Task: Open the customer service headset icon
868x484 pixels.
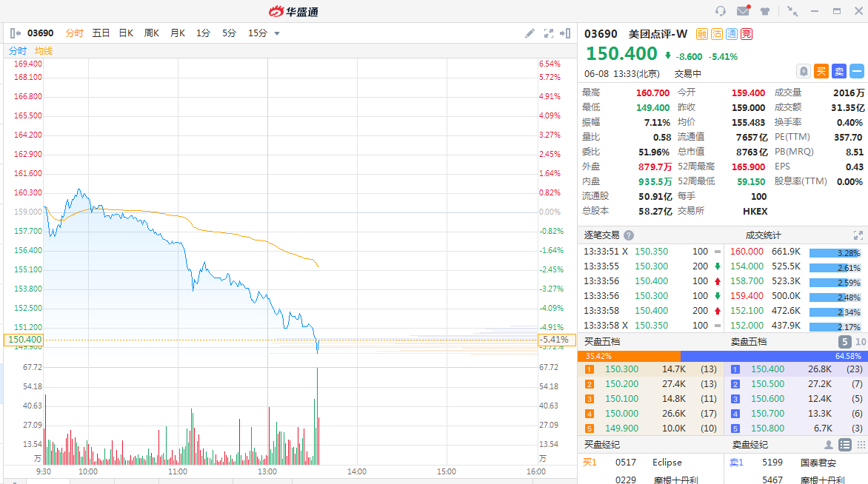Action: point(720,11)
